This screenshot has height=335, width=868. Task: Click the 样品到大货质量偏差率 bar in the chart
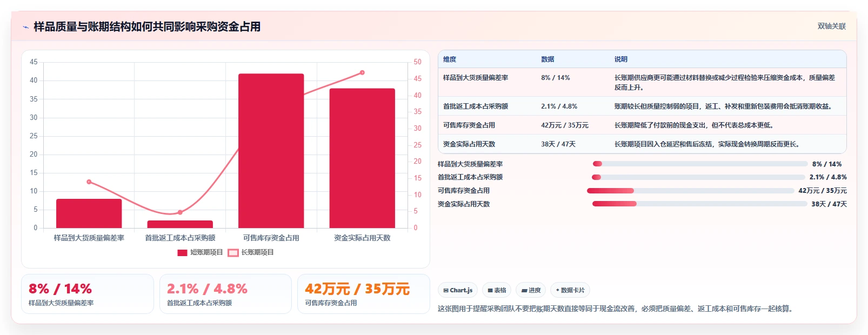coord(89,213)
